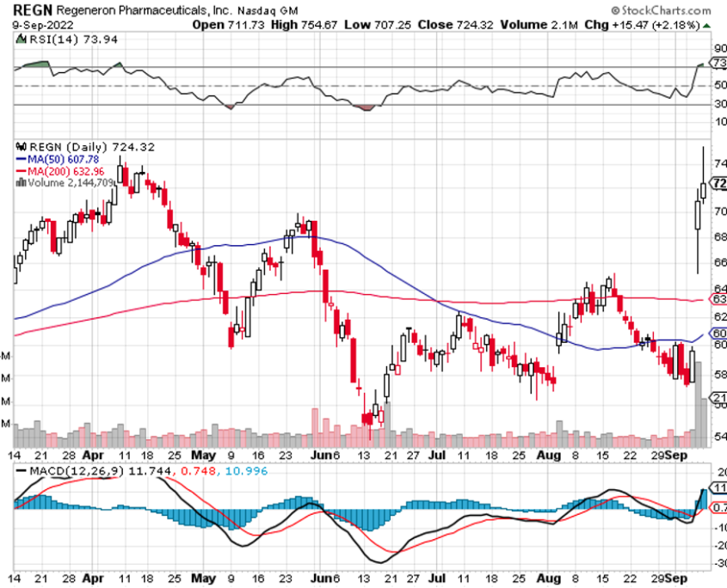The image size is (727, 588).
Task: Click the Volume 2.1M header value
Action: (x=538, y=23)
